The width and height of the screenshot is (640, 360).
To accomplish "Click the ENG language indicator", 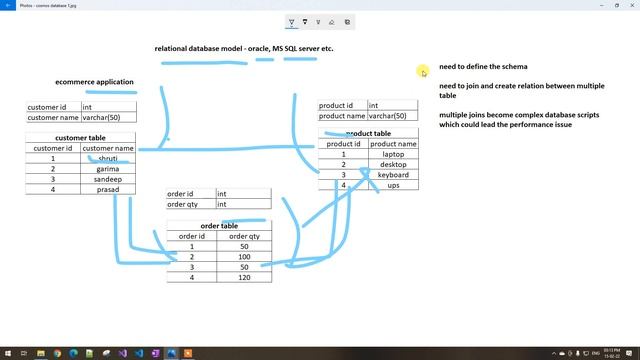I will coord(596,353).
